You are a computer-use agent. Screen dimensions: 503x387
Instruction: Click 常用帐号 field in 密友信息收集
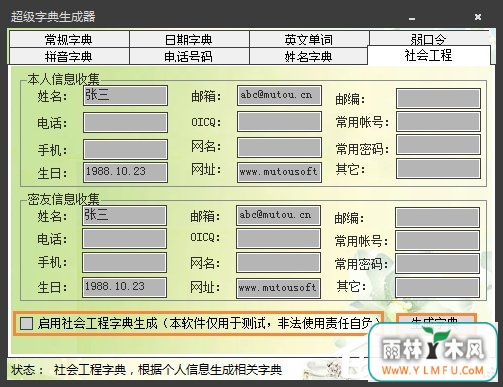point(438,240)
